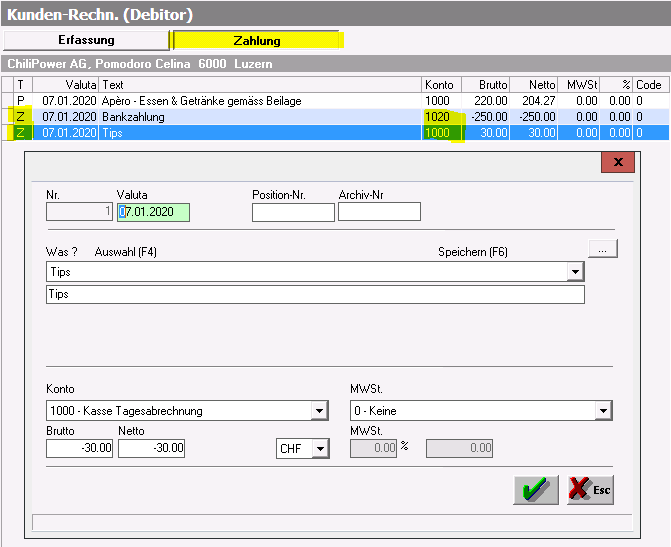Click the second Tips text line field
This screenshot has width=671, height=547.
coord(315,294)
